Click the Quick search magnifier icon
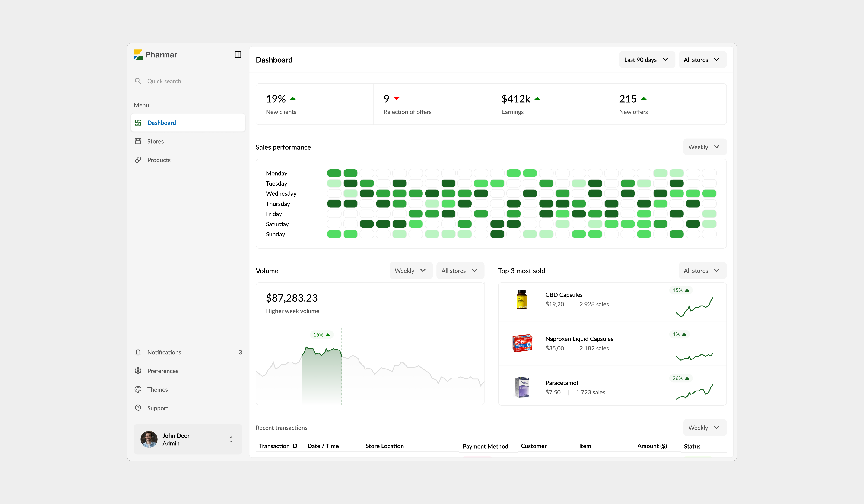The height and width of the screenshot is (504, 864). click(138, 81)
